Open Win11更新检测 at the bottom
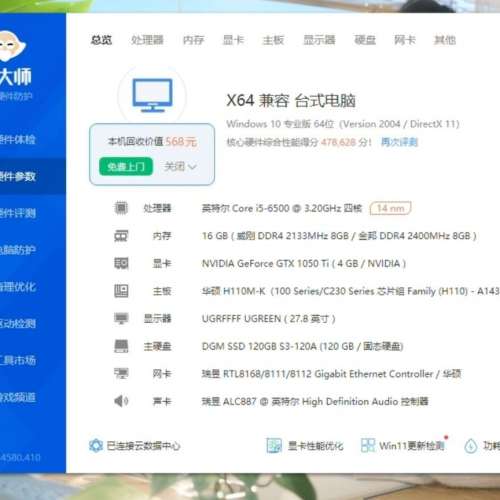The height and width of the screenshot is (500, 500). [412, 446]
